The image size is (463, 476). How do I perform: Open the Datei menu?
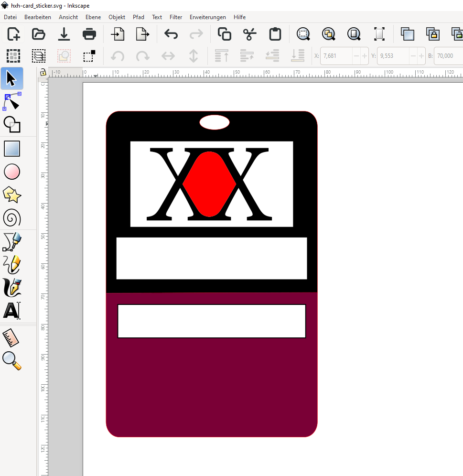tap(10, 17)
